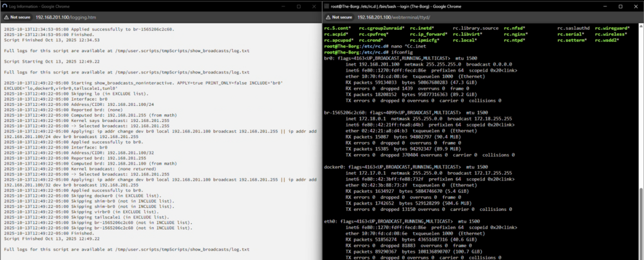
Task: Maximize the web terminal window
Action: coord(620,6)
